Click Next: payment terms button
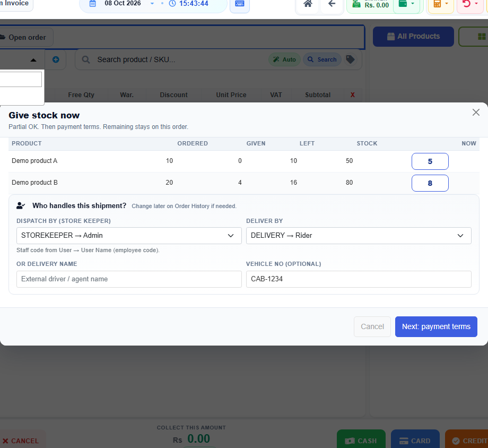 (x=436, y=326)
